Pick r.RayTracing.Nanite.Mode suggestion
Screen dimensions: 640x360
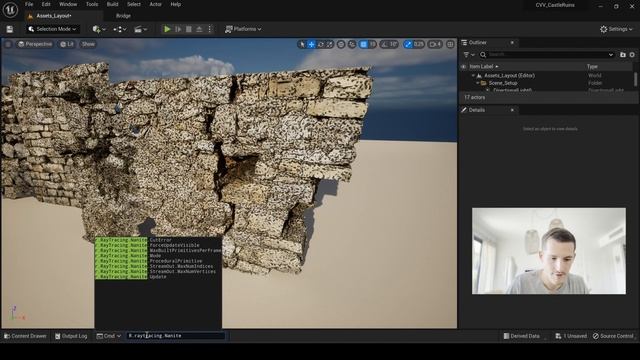[158, 256]
